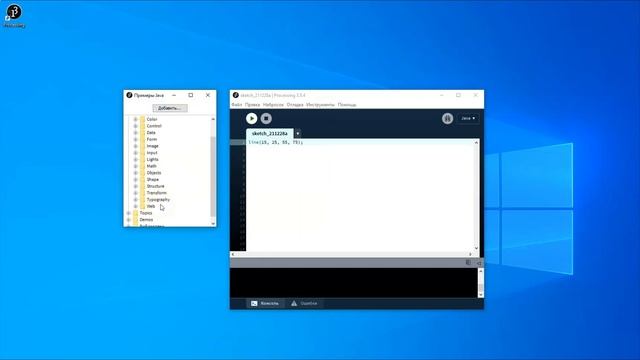The height and width of the screenshot is (360, 640).
Task: Click the Добавить... button in examples window
Action: pyautogui.click(x=170, y=108)
